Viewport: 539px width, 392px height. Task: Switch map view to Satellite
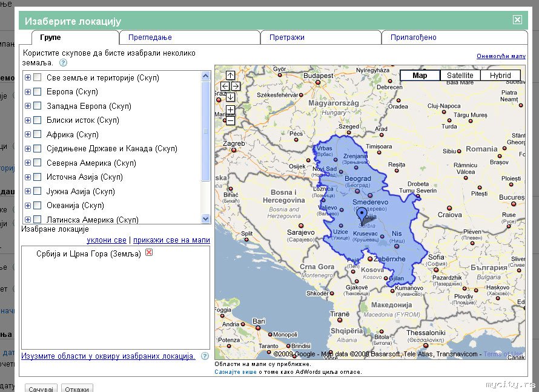tap(460, 76)
